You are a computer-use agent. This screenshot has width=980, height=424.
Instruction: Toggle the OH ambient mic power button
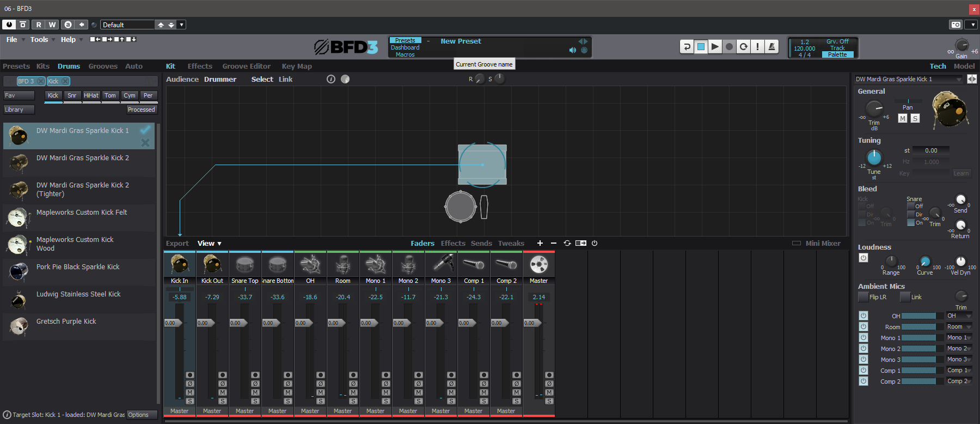point(863,316)
